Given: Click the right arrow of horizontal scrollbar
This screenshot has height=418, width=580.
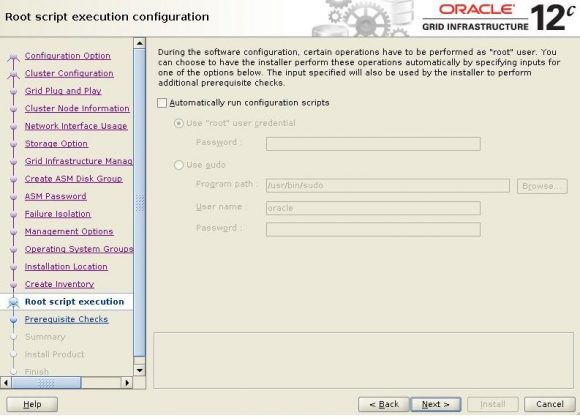Looking at the screenshot, I should point(127,382).
